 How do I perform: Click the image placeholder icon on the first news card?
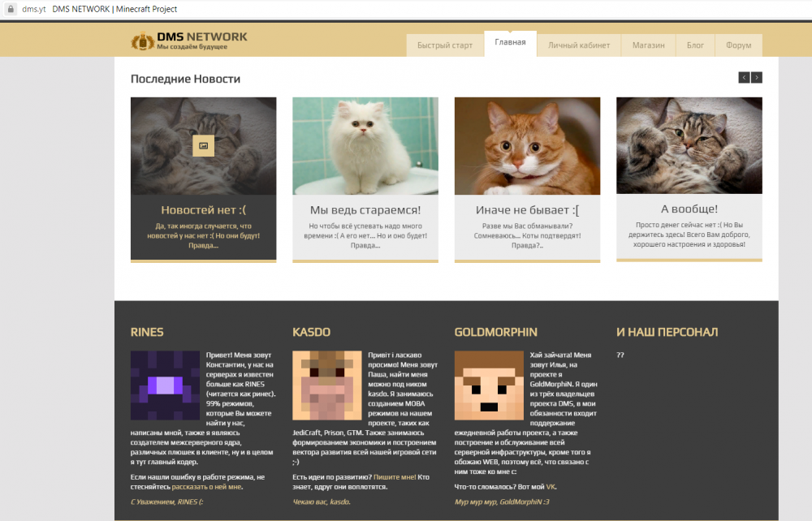pos(203,147)
